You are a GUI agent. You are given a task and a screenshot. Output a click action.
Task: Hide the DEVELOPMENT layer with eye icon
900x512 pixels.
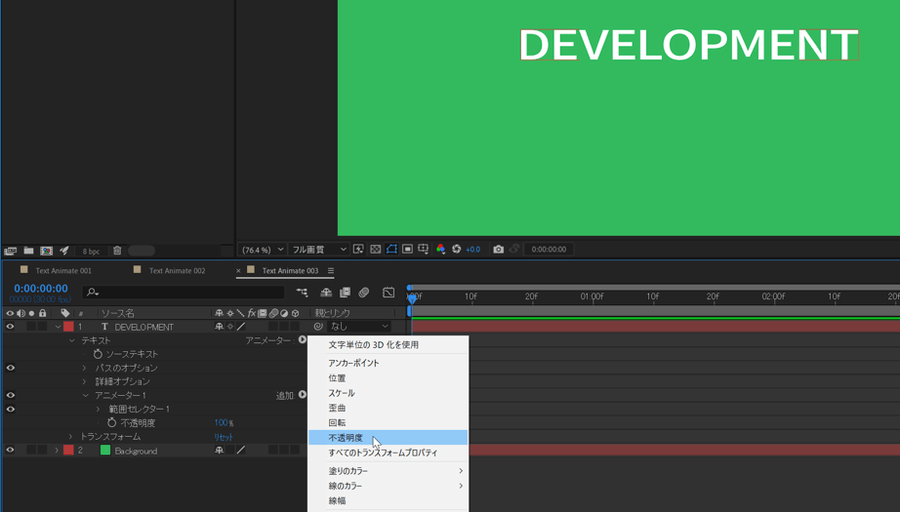click(10, 327)
